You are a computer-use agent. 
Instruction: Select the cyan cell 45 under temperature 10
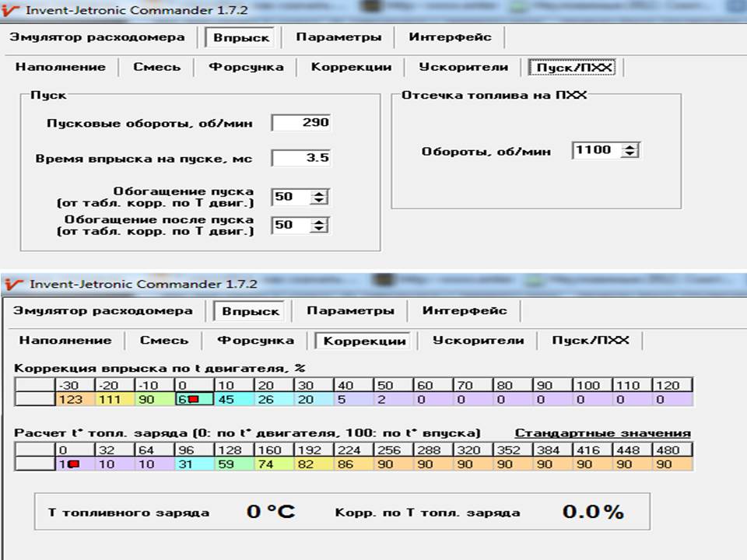pos(234,399)
